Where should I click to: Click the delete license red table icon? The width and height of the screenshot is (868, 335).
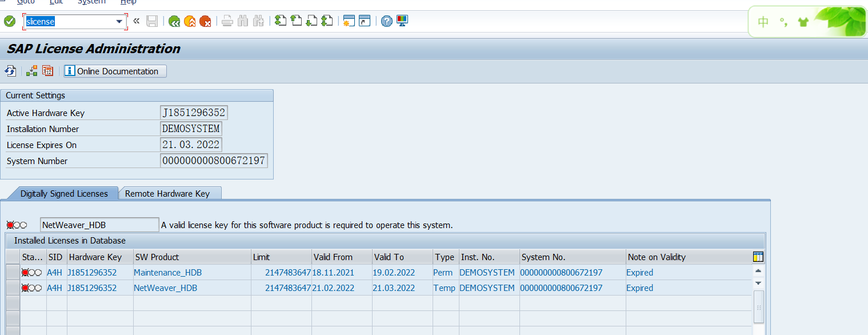pos(48,71)
